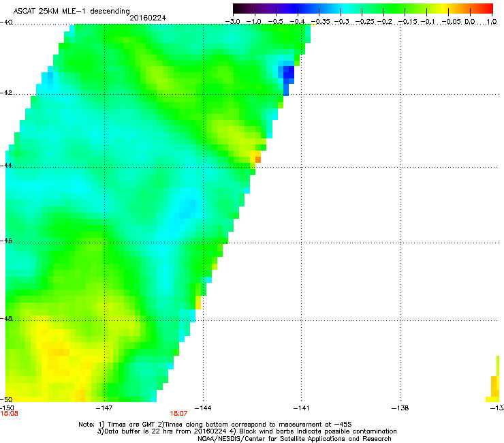Image resolution: width=504 pixels, height=443 pixels.
Task: Click the red time stamp '18:08'
Action: (9, 414)
